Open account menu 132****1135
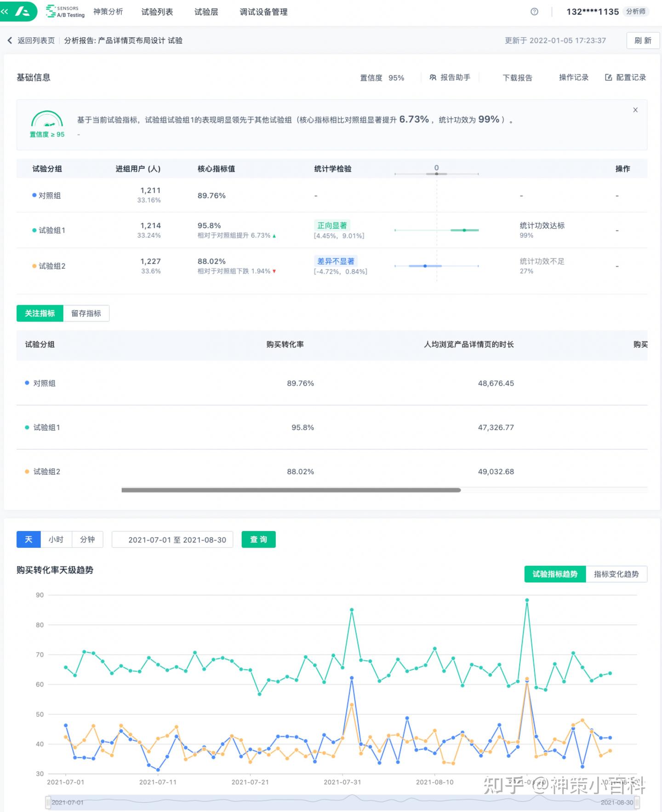 pyautogui.click(x=593, y=12)
